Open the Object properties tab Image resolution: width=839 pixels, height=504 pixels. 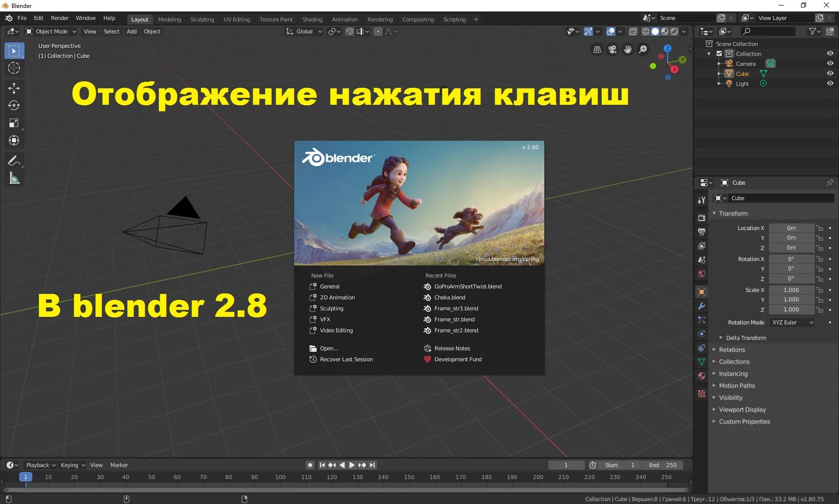click(702, 292)
